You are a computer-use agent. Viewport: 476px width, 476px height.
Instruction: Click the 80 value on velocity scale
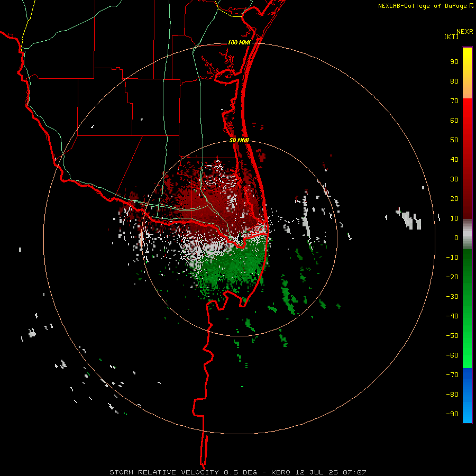tap(454, 81)
